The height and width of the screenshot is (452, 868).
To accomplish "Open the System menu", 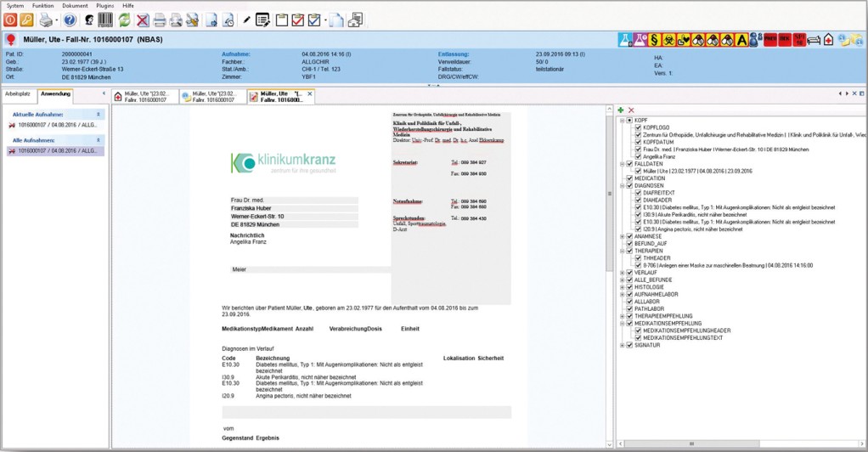I will pyautogui.click(x=15, y=6).
